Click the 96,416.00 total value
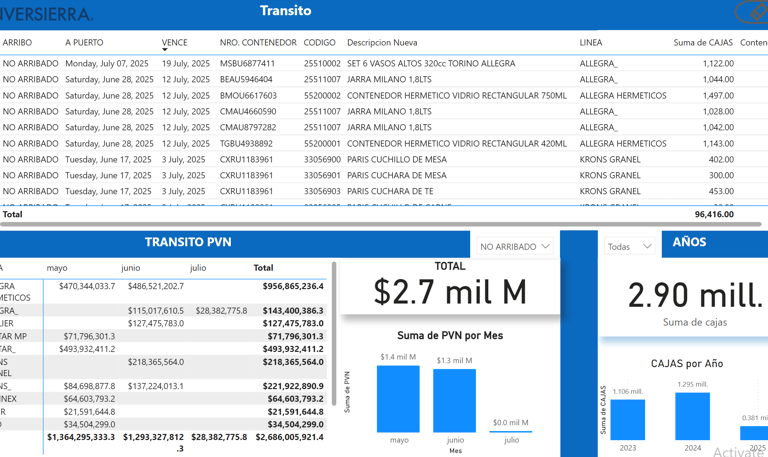This screenshot has width=768, height=457. tap(714, 214)
